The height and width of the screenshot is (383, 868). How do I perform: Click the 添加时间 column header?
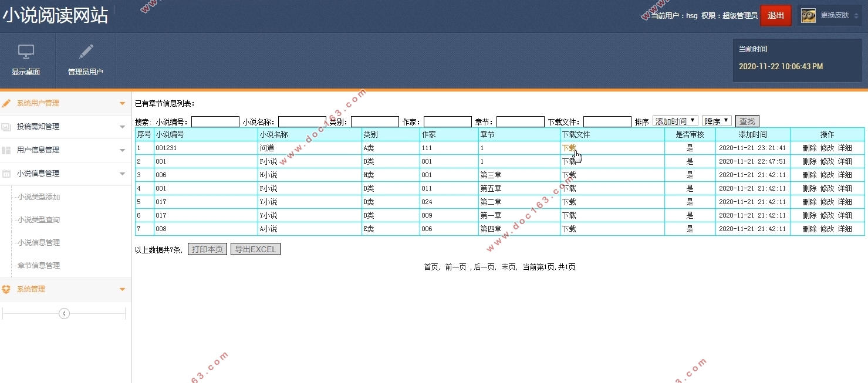[x=752, y=134]
